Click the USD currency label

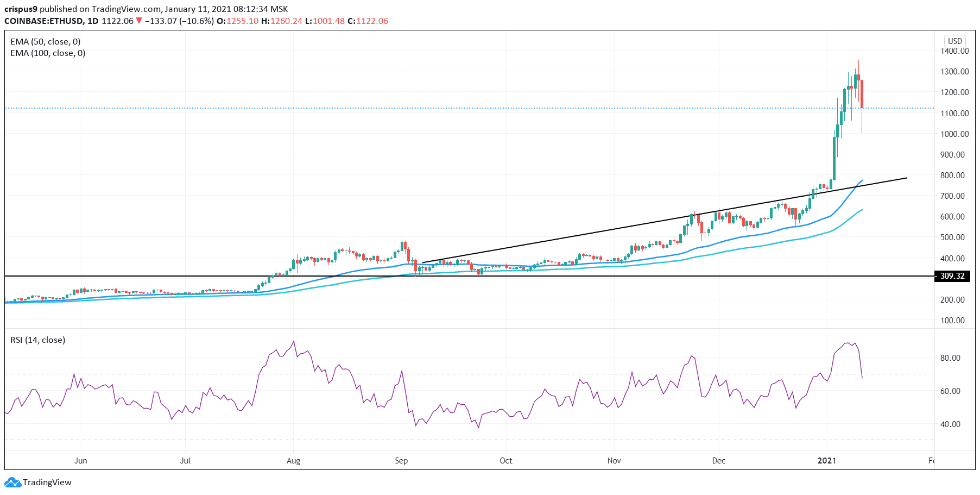coord(955,41)
